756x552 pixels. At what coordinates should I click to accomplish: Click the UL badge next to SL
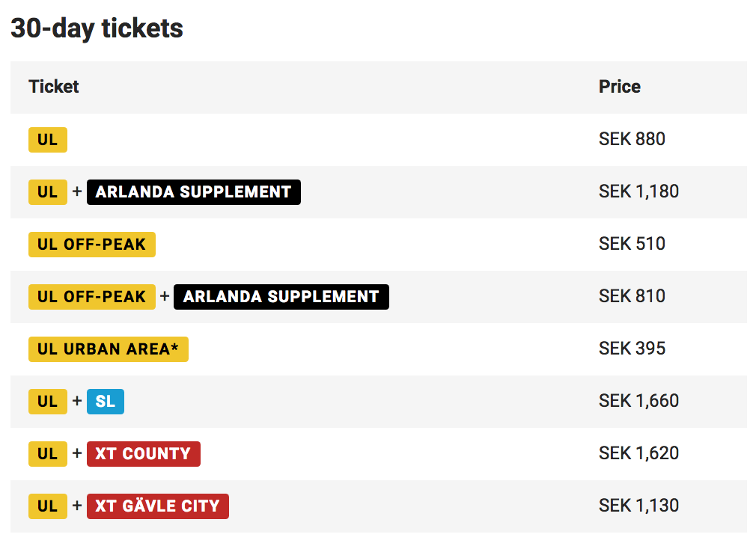point(48,402)
